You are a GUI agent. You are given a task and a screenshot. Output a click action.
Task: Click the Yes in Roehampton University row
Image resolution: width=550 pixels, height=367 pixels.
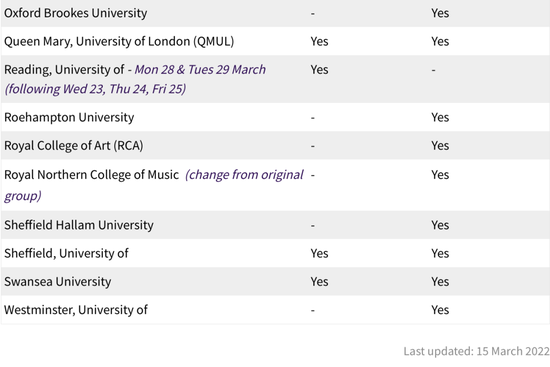[x=440, y=117]
